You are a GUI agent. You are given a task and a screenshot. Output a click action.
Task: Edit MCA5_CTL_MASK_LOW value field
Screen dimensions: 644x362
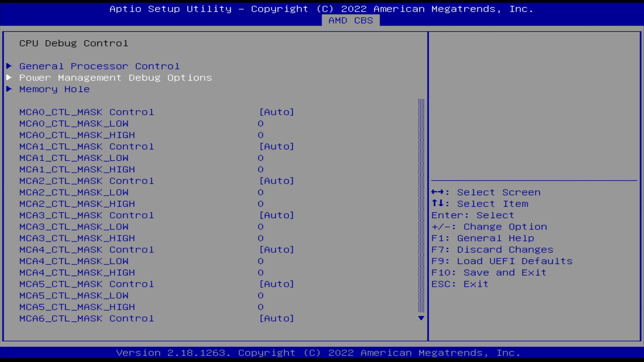[261, 295]
